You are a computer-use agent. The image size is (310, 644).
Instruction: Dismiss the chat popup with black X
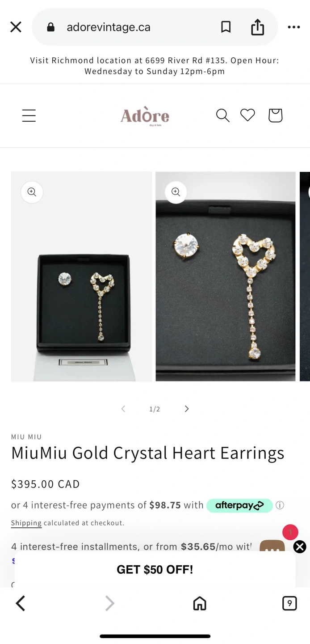[300, 547]
